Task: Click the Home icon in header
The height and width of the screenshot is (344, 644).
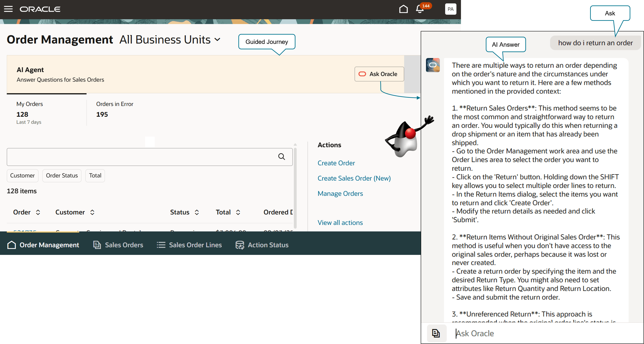Action: point(403,9)
